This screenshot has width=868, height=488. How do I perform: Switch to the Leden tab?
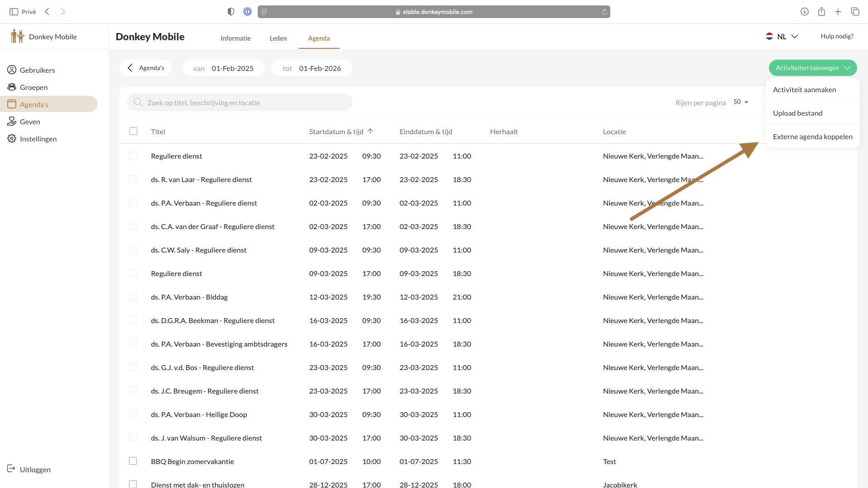(x=278, y=38)
